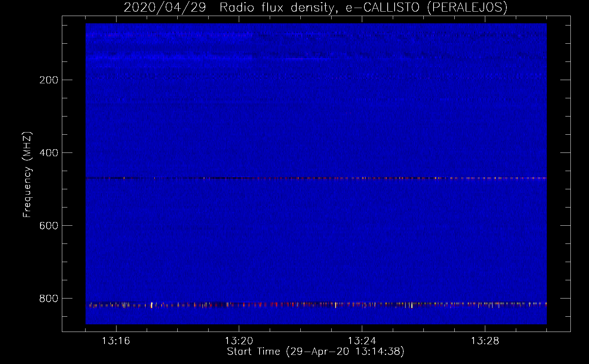This screenshot has height=364, width=589.
Task: Click the '13:16' time tick label
Action: click(116, 341)
